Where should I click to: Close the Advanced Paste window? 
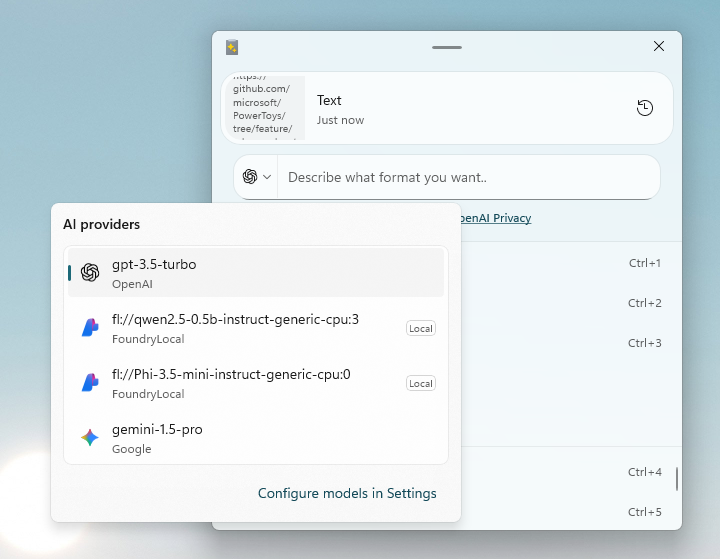click(659, 46)
